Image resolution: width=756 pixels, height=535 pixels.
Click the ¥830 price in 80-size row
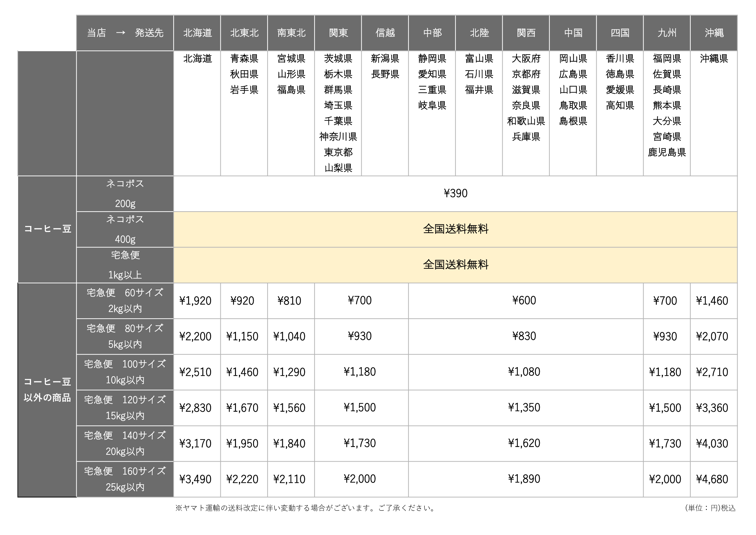point(524,336)
